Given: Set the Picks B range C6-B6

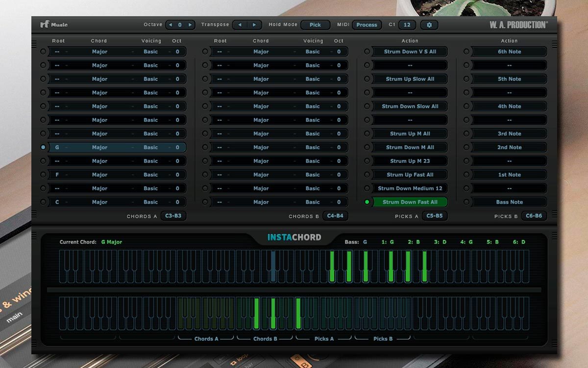Looking at the screenshot, I should pos(534,216).
